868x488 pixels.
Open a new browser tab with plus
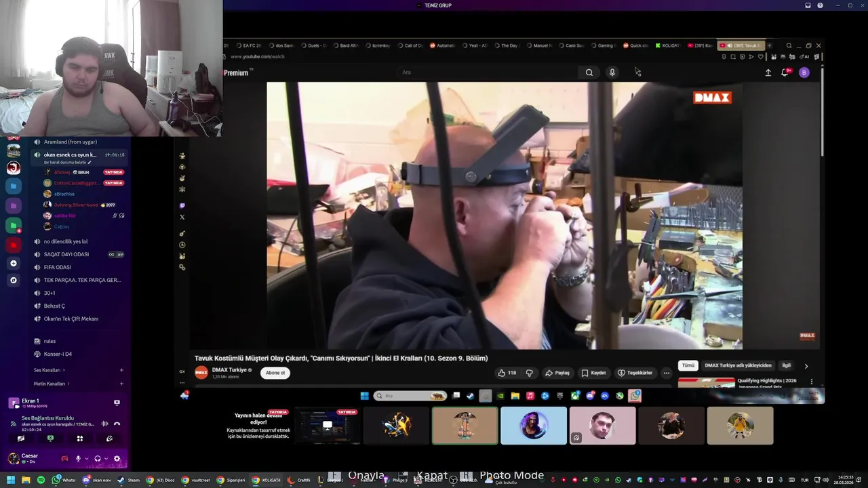[769, 45]
